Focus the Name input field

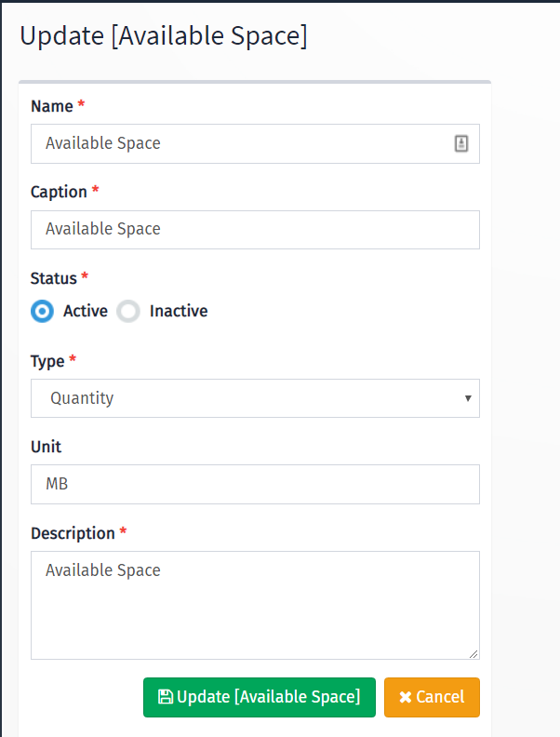tap(255, 144)
